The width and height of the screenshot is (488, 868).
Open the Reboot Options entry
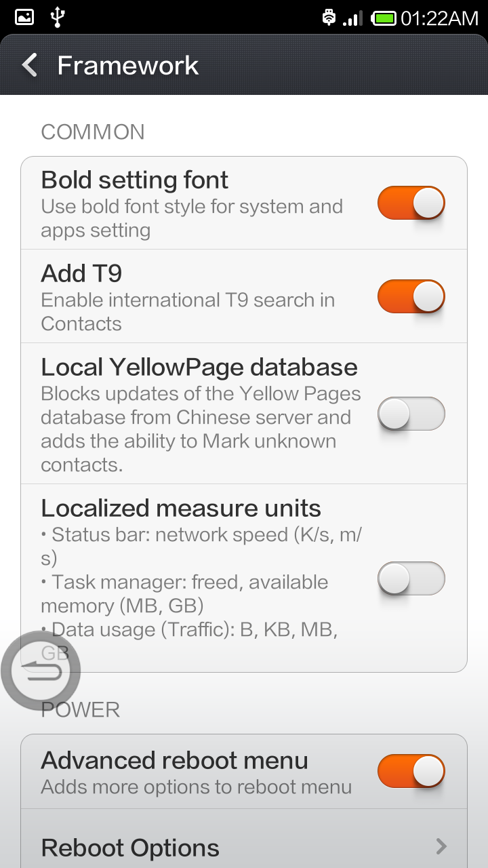pos(131,848)
